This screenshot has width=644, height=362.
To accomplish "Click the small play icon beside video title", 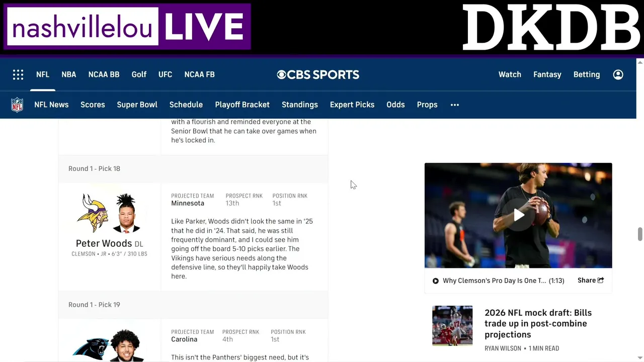I will [436, 281].
